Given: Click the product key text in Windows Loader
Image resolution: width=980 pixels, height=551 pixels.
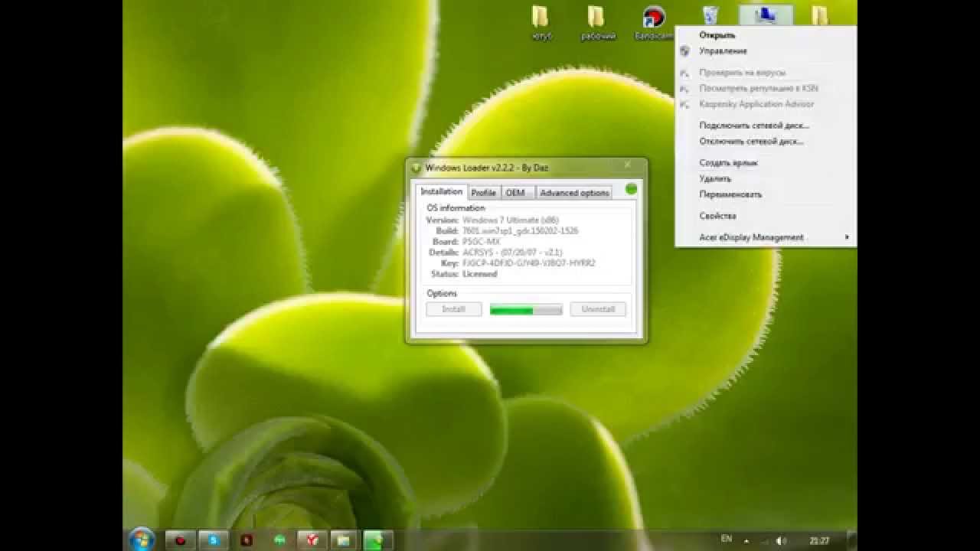Looking at the screenshot, I should point(529,263).
